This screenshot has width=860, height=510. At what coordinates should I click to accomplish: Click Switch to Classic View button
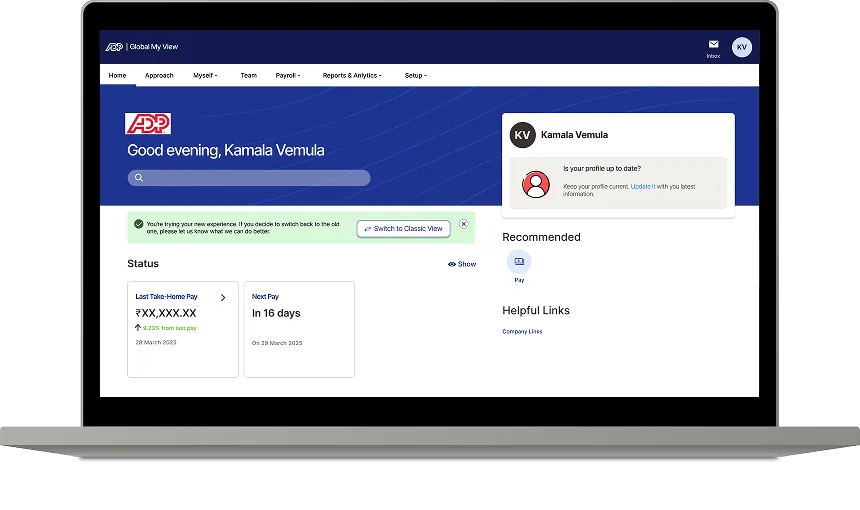403,229
